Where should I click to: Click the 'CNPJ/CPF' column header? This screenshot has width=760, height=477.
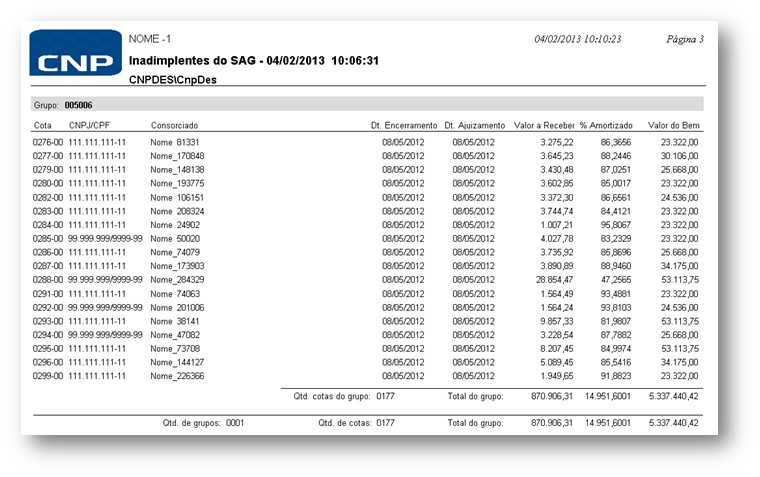coord(89,126)
